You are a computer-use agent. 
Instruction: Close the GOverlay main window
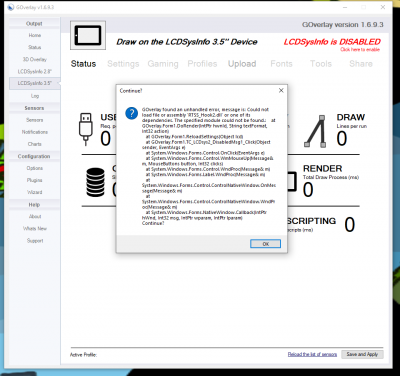click(383, 7)
